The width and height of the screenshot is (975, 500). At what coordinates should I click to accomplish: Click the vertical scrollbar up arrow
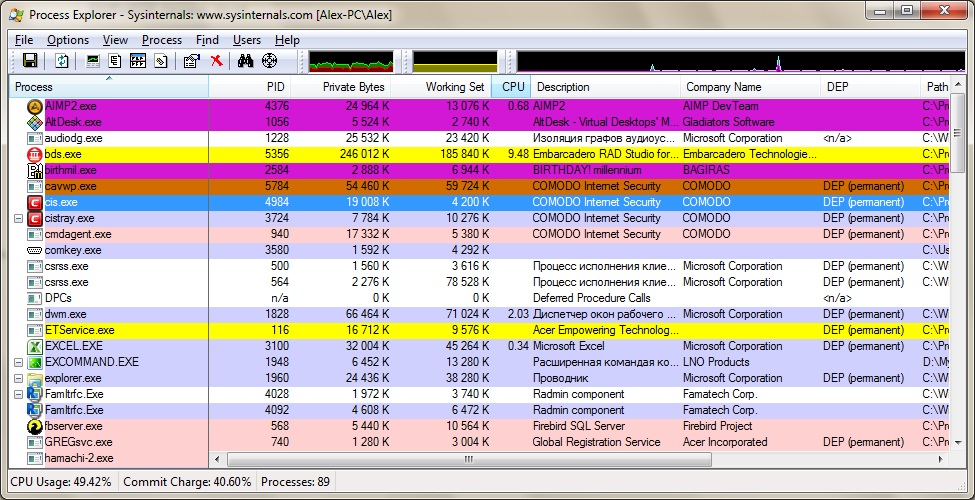click(x=958, y=83)
